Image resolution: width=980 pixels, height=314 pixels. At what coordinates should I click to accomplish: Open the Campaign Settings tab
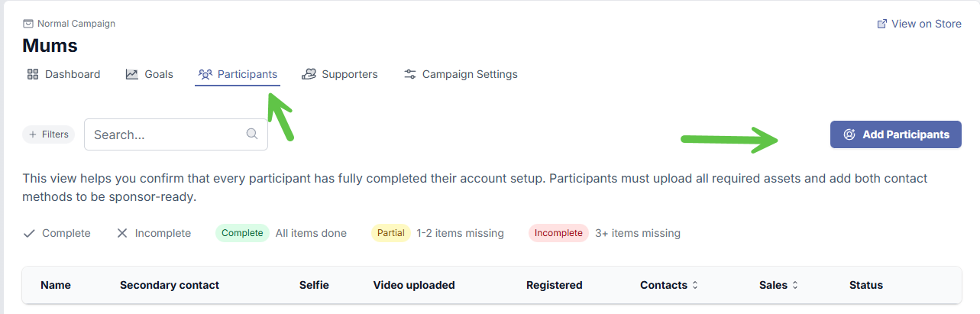coord(469,74)
